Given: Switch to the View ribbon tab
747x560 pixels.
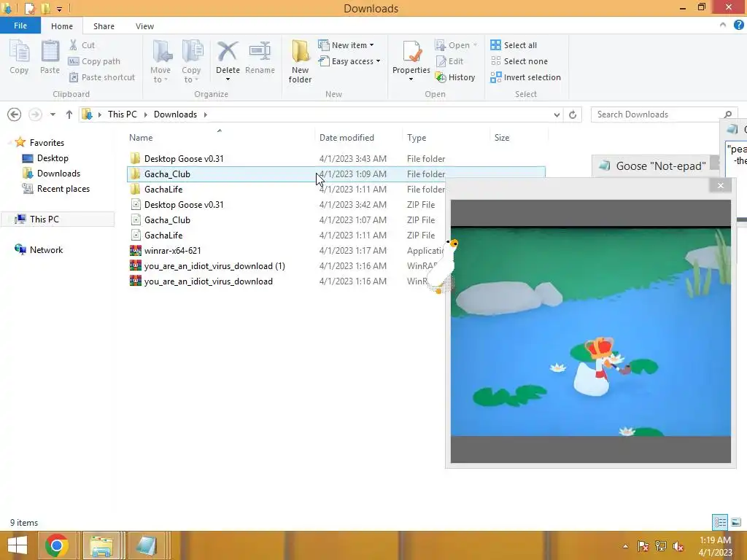Looking at the screenshot, I should coord(144,26).
